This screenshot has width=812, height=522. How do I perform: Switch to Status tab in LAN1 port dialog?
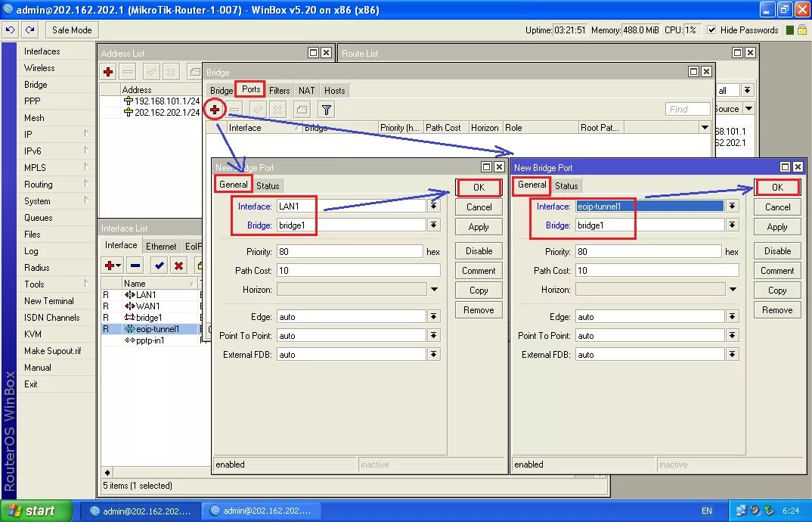[268, 186]
